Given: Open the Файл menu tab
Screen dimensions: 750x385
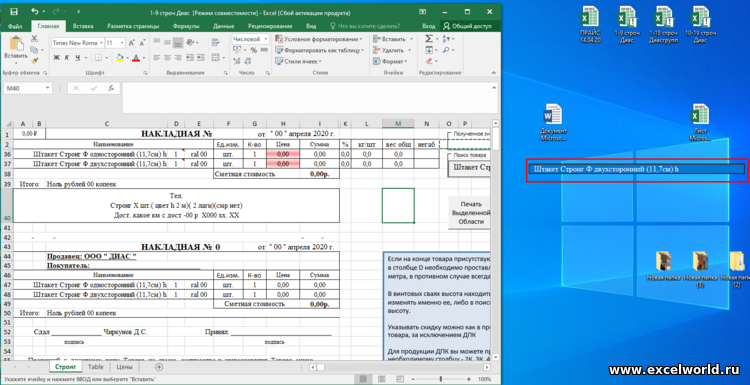Looking at the screenshot, I should click(15, 27).
